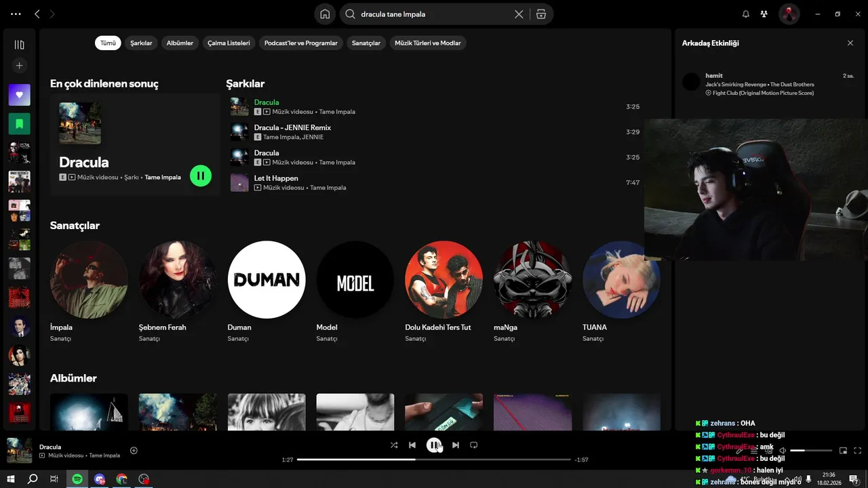This screenshot has height=488, width=868.
Task: Open the Sanatçılar section heading
Action: 75,226
